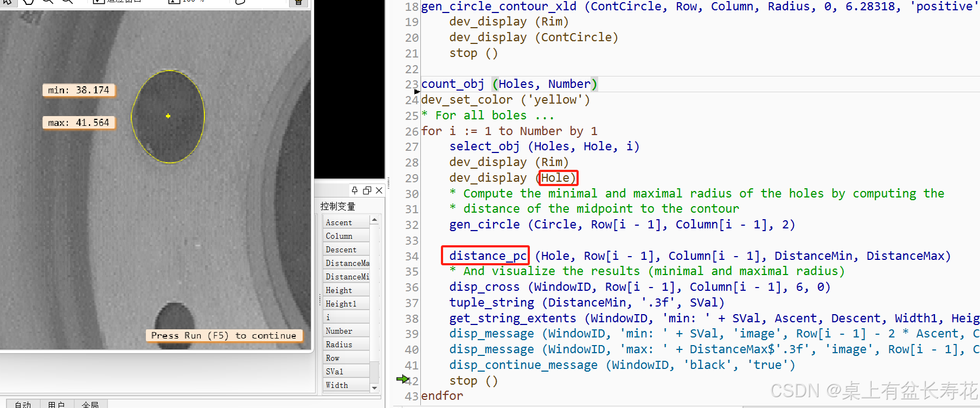Select the Row variable
This screenshot has height=408, width=980.
click(x=346, y=358)
